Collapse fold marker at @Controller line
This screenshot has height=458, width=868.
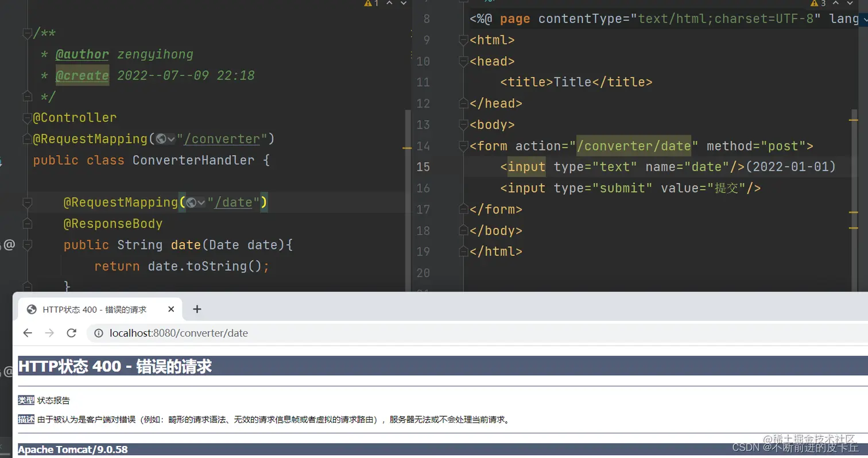pos(26,118)
